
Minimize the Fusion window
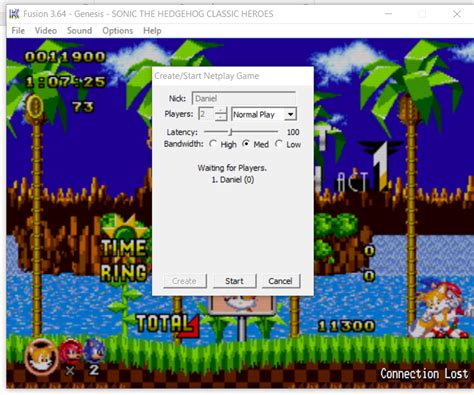388,14
